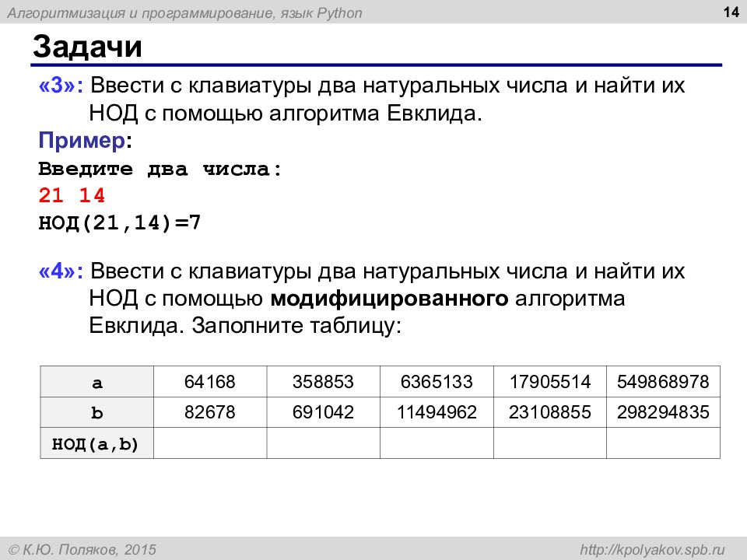
Task: Click the empty НОД cell under 691042
Action: (x=324, y=443)
